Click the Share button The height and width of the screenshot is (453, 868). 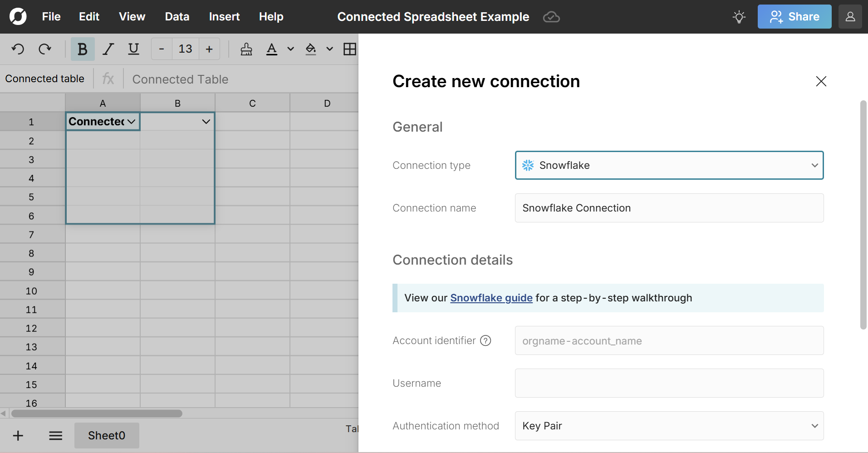[794, 17]
